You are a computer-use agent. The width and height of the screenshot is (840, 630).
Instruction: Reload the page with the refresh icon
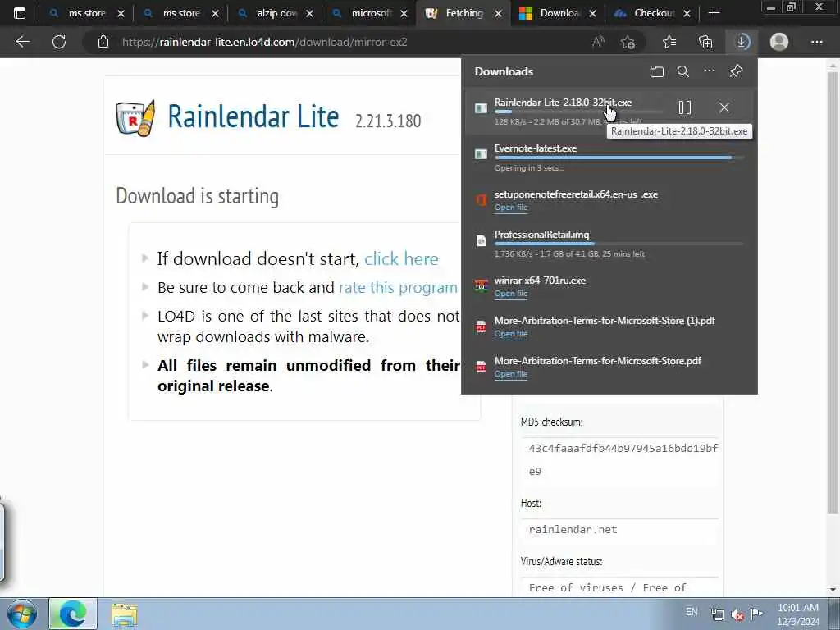pos(59,42)
